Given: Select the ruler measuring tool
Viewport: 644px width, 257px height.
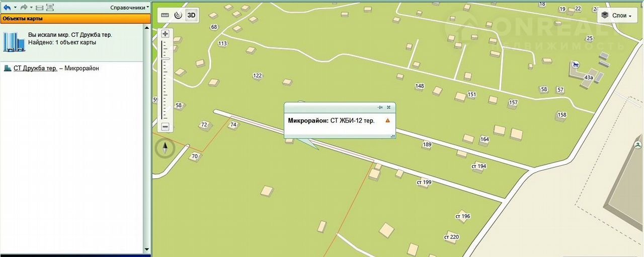Looking at the screenshot, I should click(x=166, y=15).
